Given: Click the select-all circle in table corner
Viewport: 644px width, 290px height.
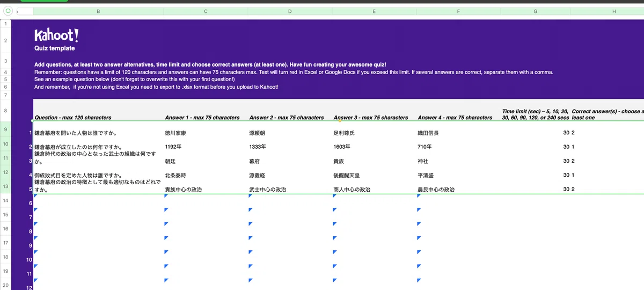Looking at the screenshot, I should (8, 11).
